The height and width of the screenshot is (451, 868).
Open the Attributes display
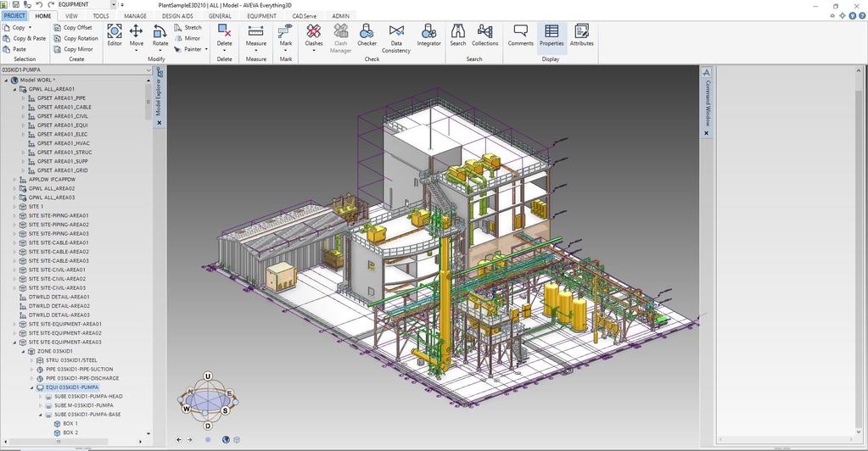582,36
